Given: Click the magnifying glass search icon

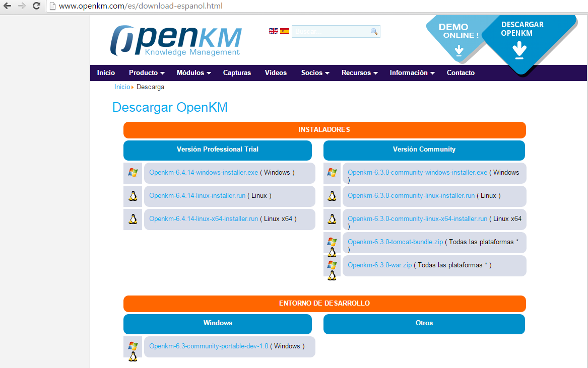Looking at the screenshot, I should [x=374, y=32].
